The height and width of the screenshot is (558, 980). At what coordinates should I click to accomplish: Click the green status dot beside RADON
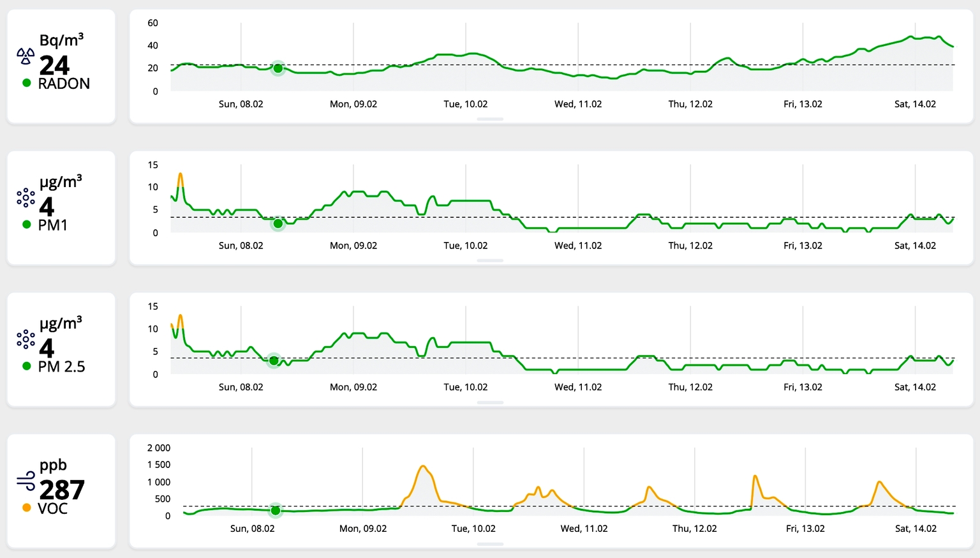tap(27, 83)
